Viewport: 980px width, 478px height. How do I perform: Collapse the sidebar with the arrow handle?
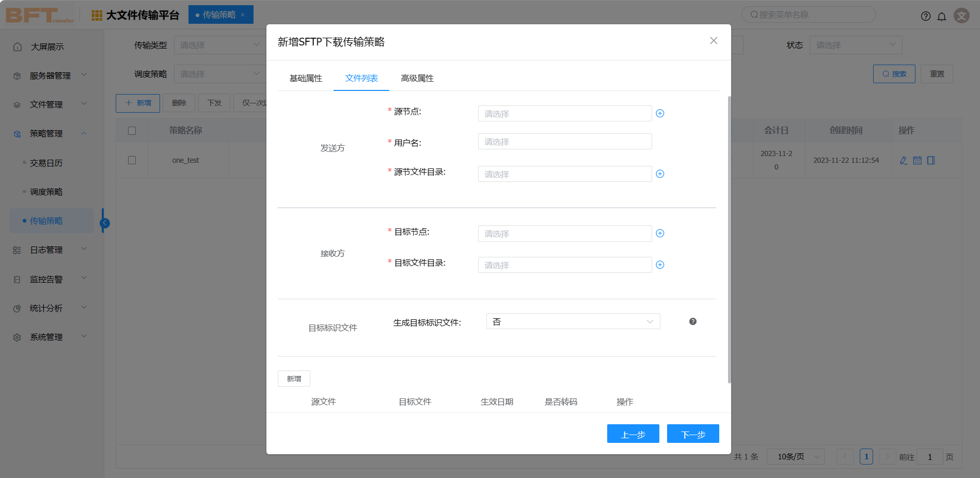click(x=105, y=223)
